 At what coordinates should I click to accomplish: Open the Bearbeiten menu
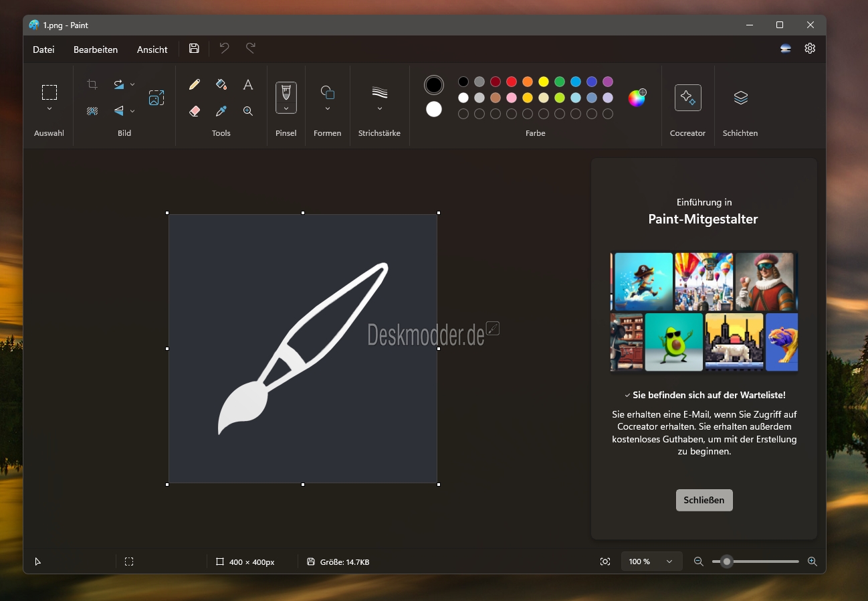(x=96, y=50)
